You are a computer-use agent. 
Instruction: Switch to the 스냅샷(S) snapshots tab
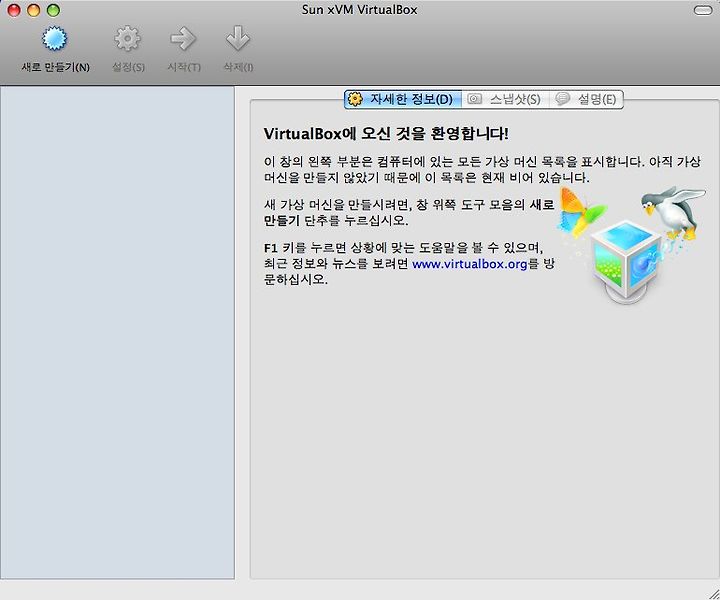tap(505, 99)
